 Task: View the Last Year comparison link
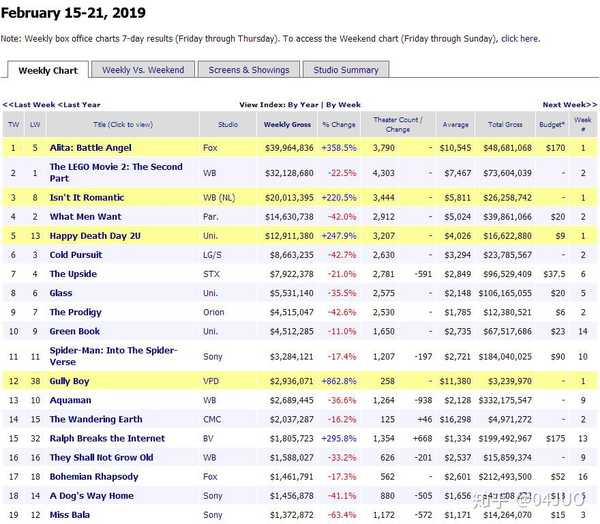(x=79, y=105)
